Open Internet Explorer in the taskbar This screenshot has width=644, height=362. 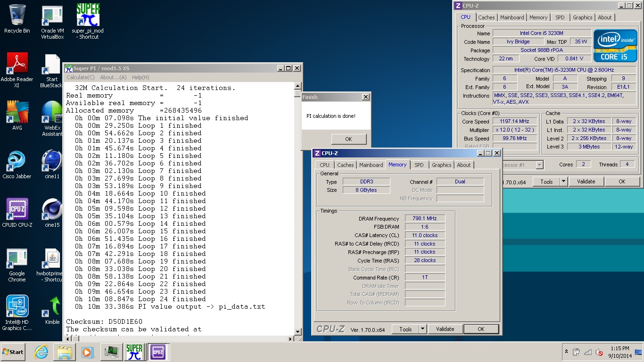coord(41,352)
